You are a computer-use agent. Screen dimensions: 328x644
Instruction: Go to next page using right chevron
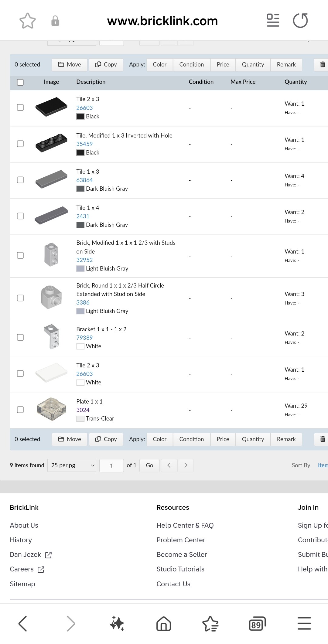(x=186, y=465)
